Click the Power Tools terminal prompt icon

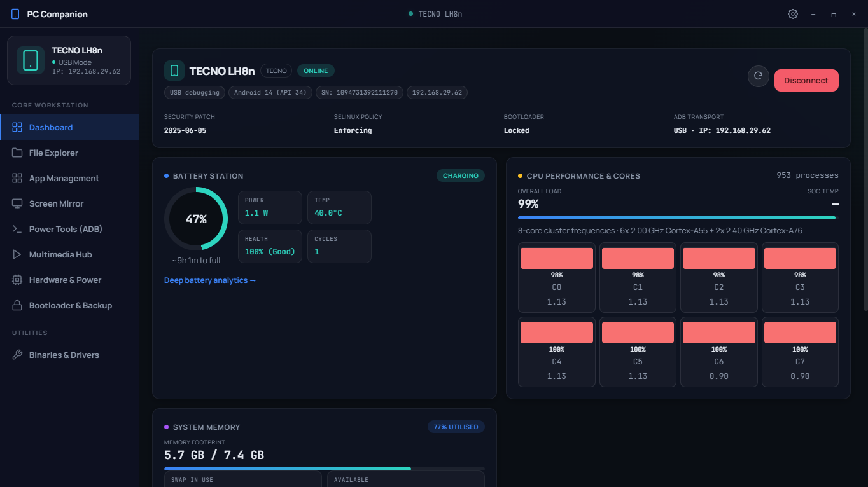(x=17, y=229)
